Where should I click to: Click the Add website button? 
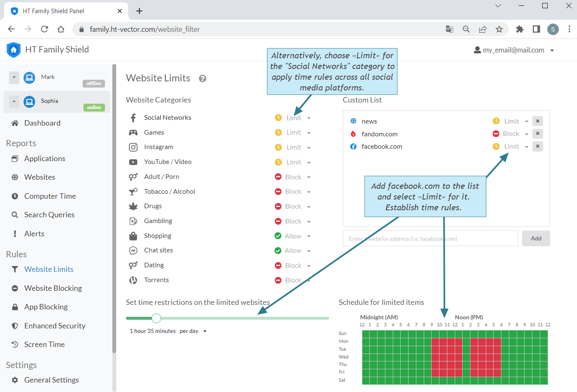tap(536, 238)
